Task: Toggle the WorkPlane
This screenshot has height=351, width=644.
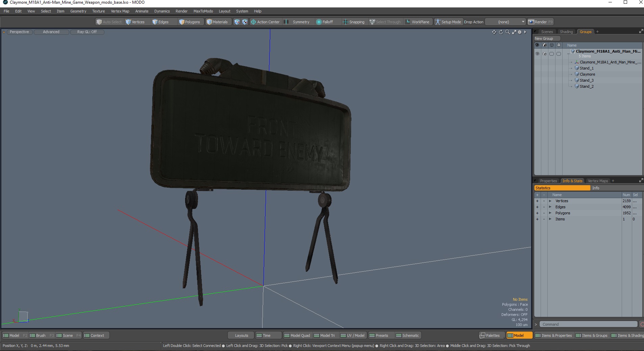Action: pyautogui.click(x=418, y=22)
